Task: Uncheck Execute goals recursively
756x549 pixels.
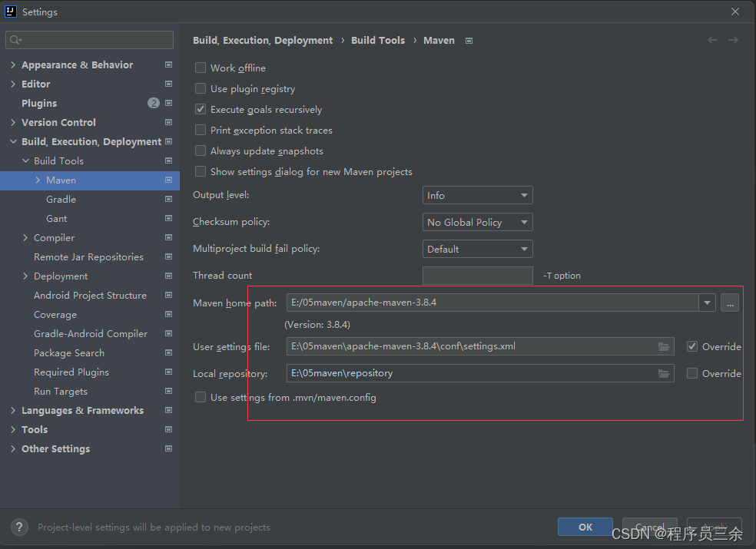Action: tap(201, 109)
